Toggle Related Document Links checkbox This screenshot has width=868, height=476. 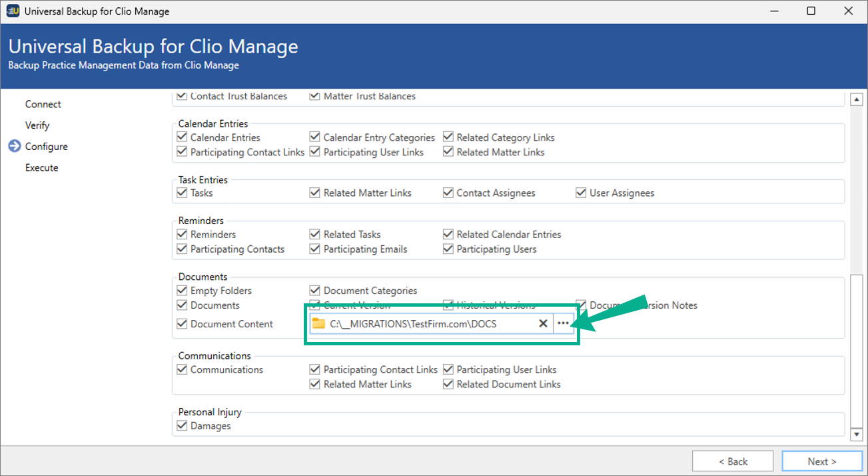click(448, 384)
